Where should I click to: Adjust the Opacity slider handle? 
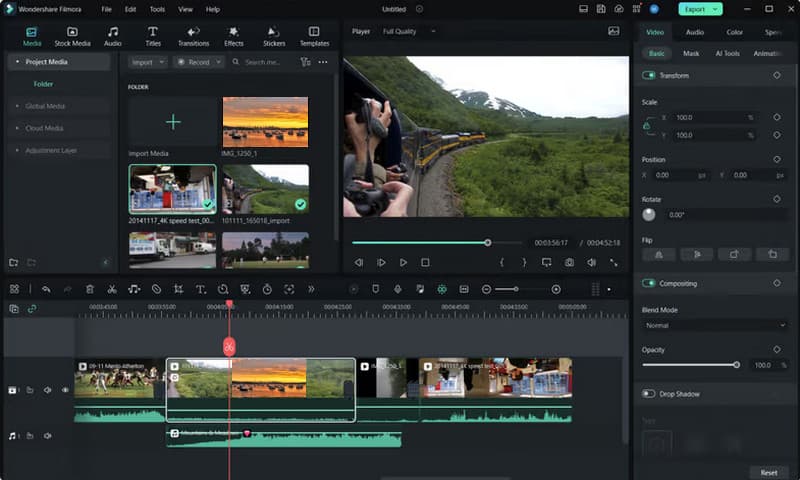737,365
